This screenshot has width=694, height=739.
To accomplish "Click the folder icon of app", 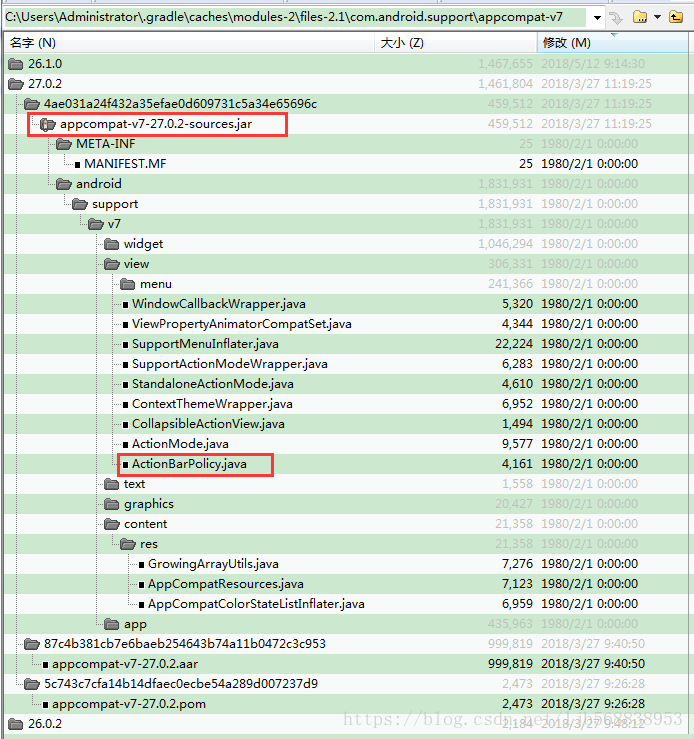I will point(112,624).
